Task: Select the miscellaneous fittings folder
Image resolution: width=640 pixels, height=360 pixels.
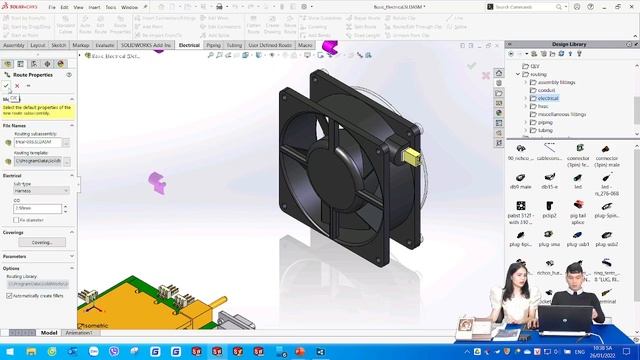Action: pos(561,114)
